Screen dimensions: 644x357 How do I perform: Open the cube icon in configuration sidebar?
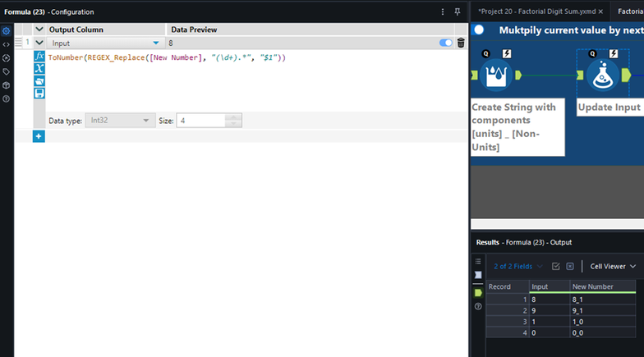click(7, 85)
